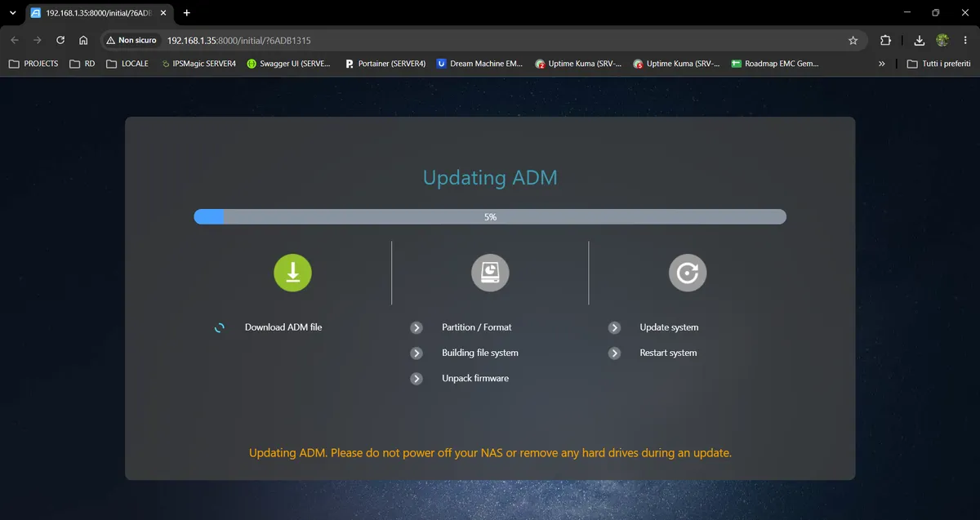Click the Unpack firmware label

pyautogui.click(x=475, y=379)
